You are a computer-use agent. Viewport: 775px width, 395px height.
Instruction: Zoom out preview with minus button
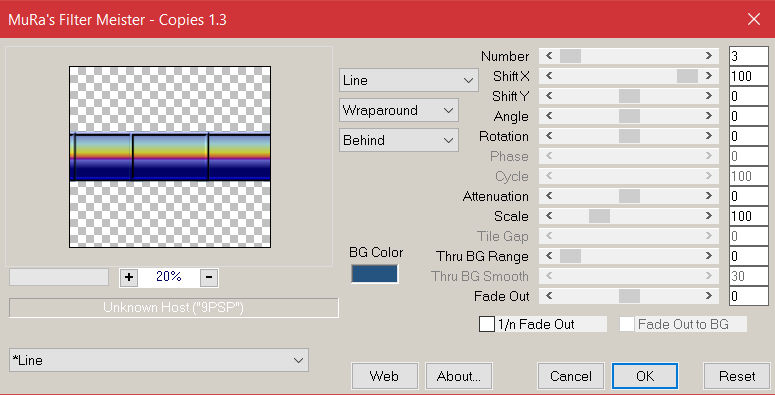(x=209, y=277)
